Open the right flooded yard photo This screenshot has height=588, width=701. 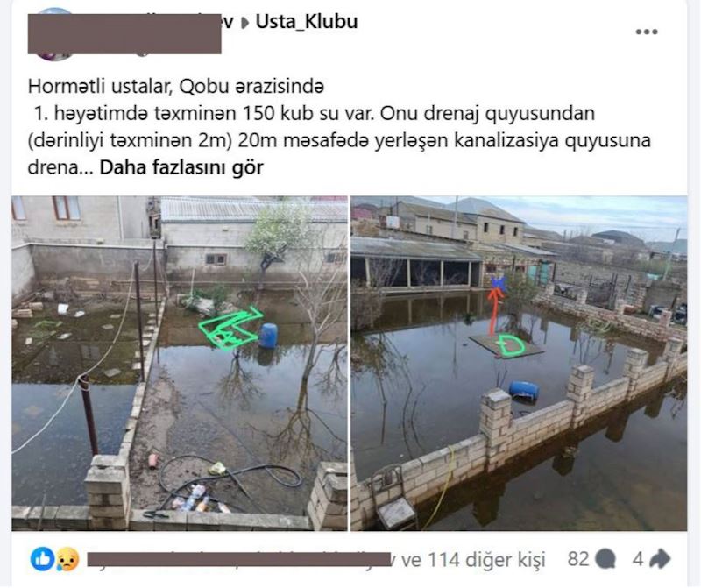[x=519, y=363]
